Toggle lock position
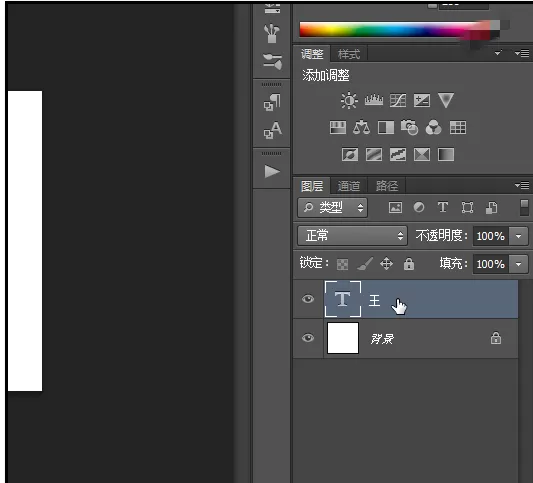This screenshot has width=533, height=483. click(386, 264)
